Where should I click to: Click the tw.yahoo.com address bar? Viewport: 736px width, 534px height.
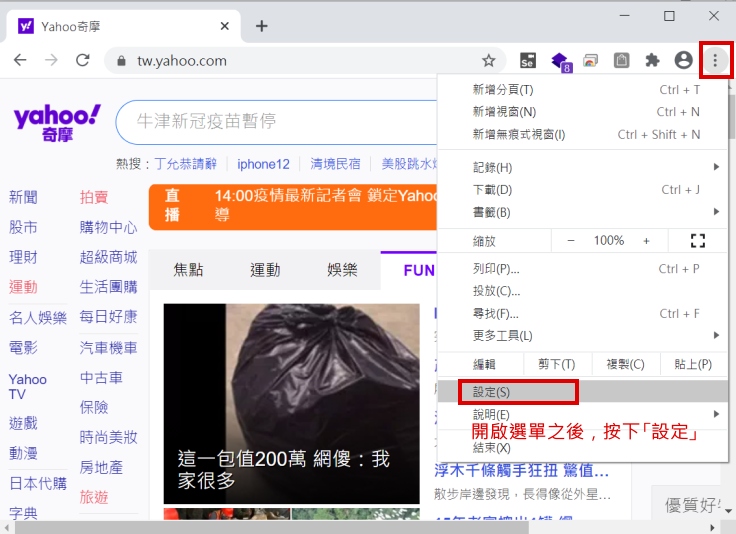point(305,61)
